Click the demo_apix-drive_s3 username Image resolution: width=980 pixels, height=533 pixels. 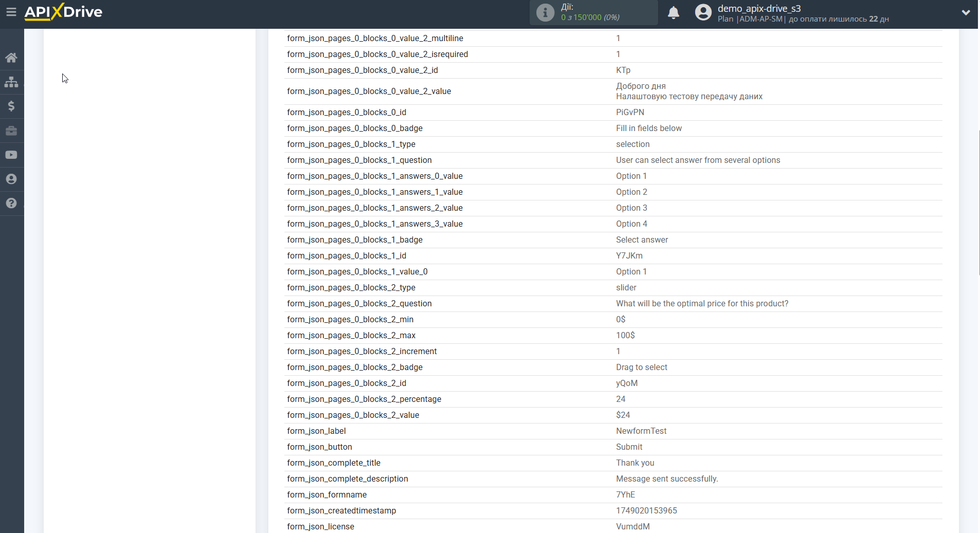pos(759,8)
